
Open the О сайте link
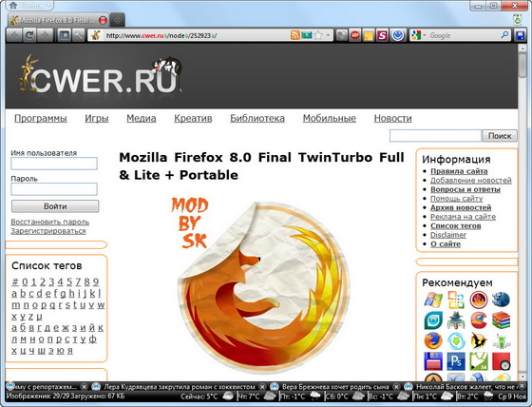pos(446,244)
